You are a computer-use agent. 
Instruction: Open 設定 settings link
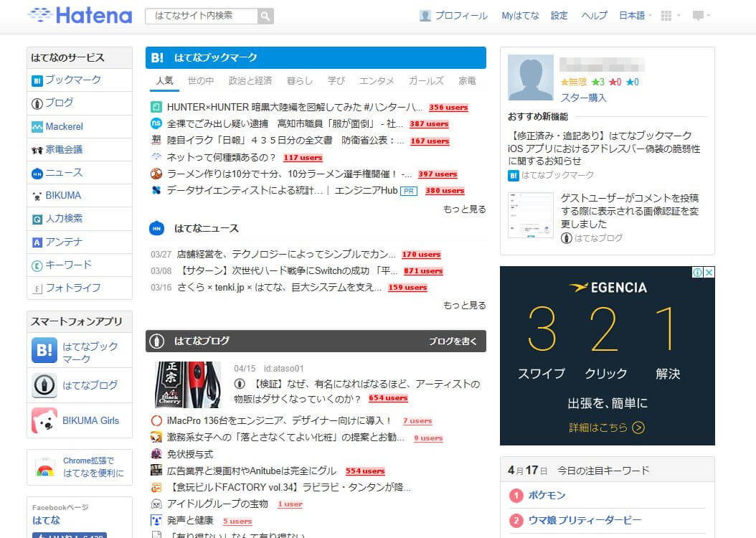point(559,16)
